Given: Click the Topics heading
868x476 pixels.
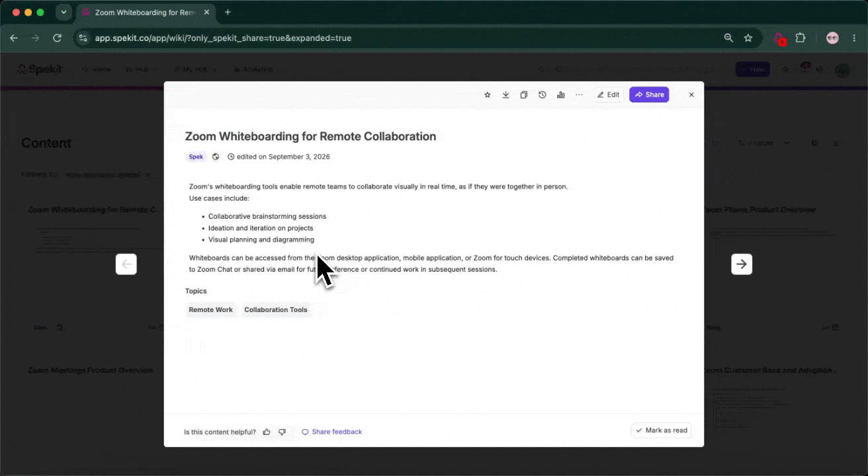Looking at the screenshot, I should (x=196, y=291).
